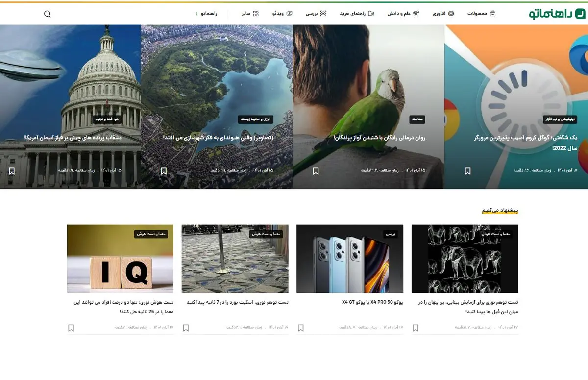Click the elephants illustration thumbnail
The height and width of the screenshot is (380, 588).
[x=465, y=259]
